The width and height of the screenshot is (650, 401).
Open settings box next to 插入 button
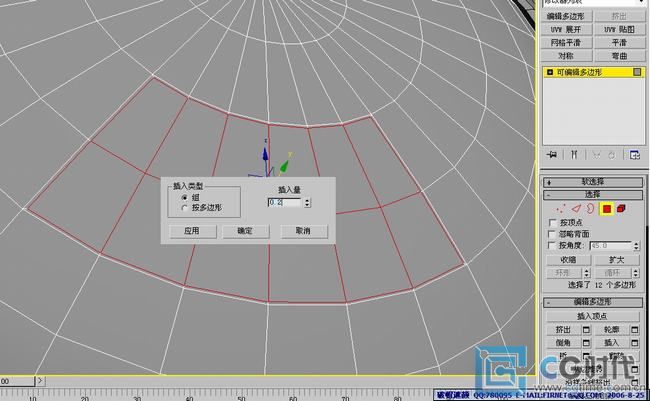(x=635, y=343)
